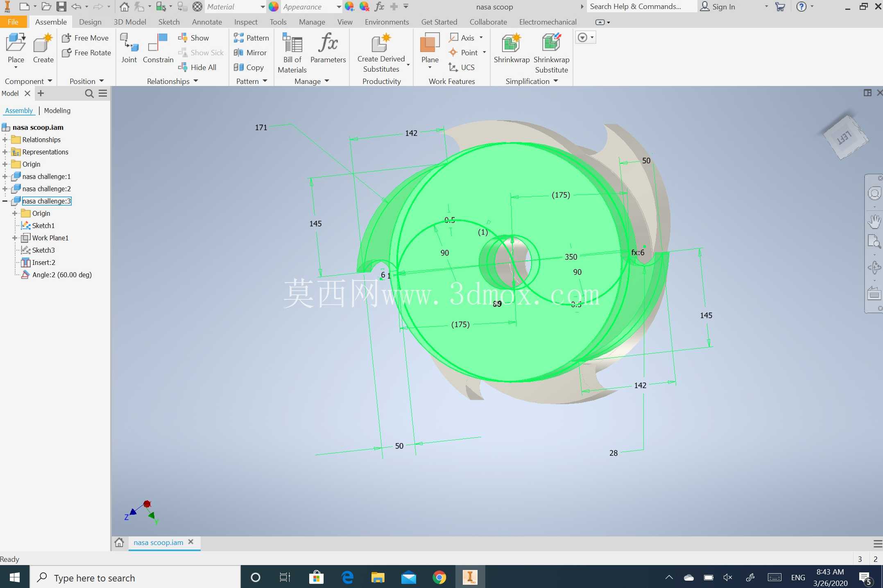The height and width of the screenshot is (588, 883).
Task: Switch to the Sketch tab
Action: tap(169, 22)
